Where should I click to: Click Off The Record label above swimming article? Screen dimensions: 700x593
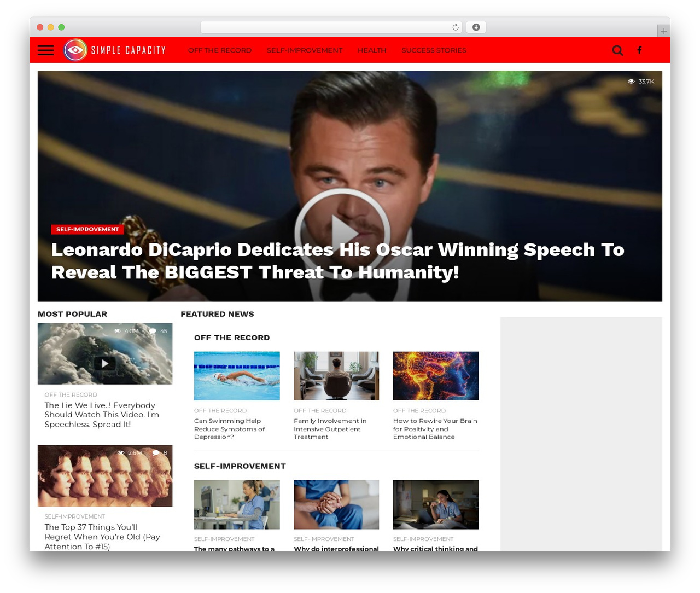click(x=220, y=411)
